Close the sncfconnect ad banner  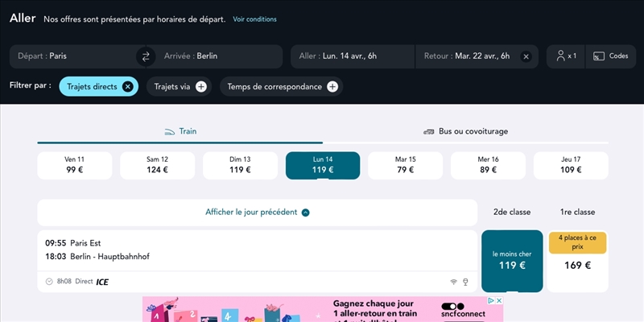pyautogui.click(x=499, y=300)
